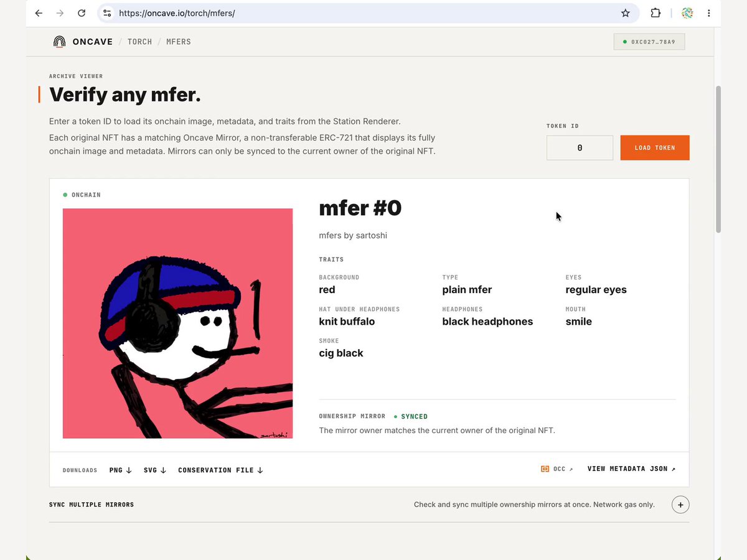The height and width of the screenshot is (560, 747).
Task: Click the mfer #0 artwork image
Action: [x=178, y=324]
